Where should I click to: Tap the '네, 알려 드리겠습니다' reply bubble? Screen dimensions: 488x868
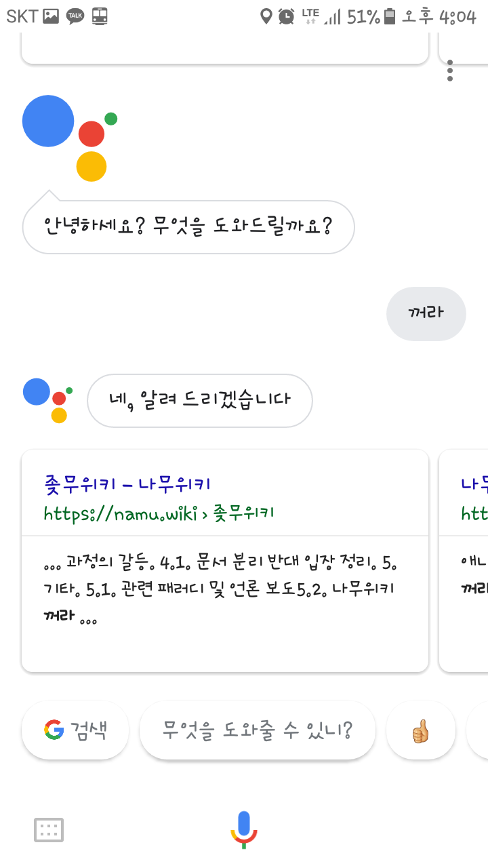tap(199, 400)
